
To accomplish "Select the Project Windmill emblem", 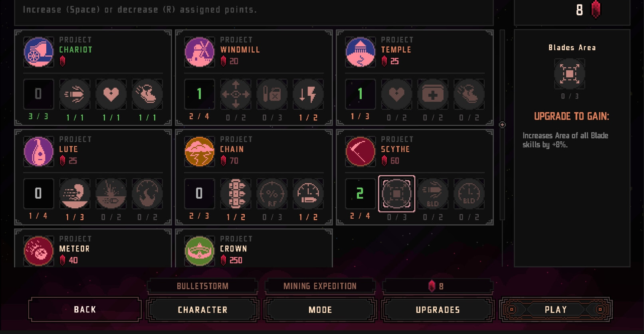I will [x=200, y=52].
